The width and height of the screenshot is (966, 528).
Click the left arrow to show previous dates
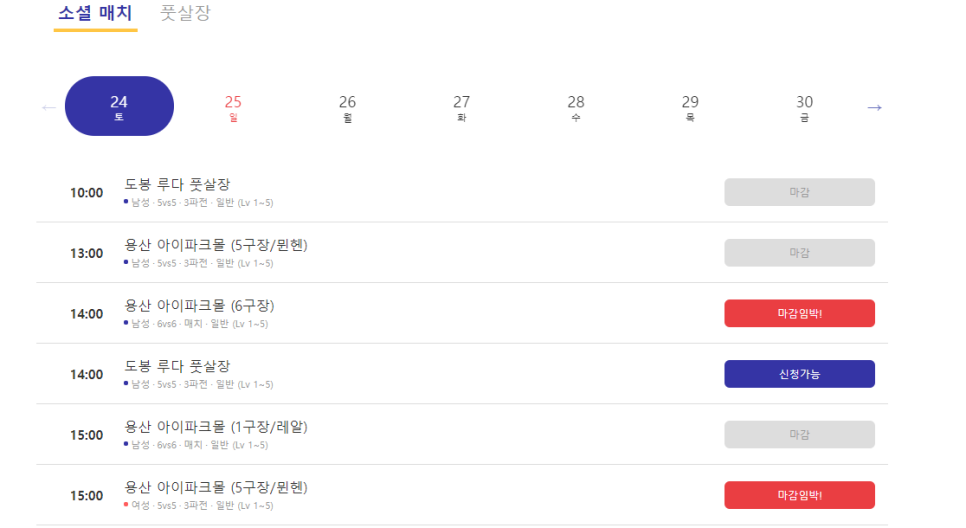[49, 108]
